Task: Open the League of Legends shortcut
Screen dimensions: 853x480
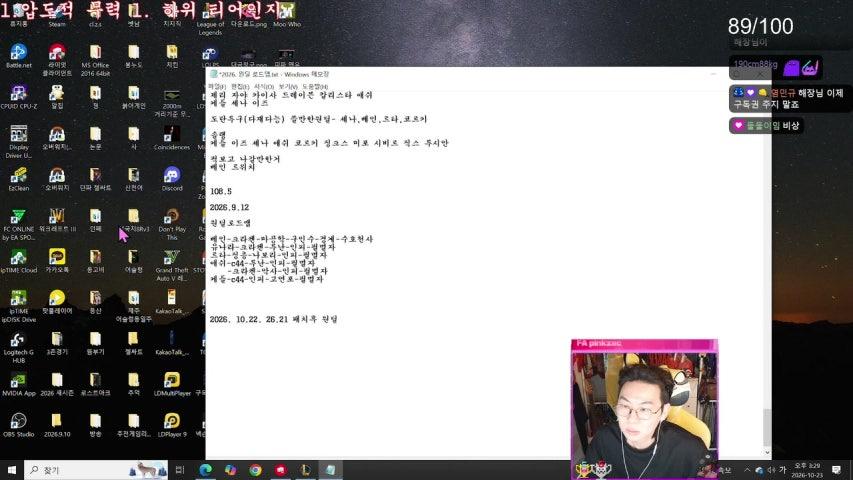Action: [210, 20]
